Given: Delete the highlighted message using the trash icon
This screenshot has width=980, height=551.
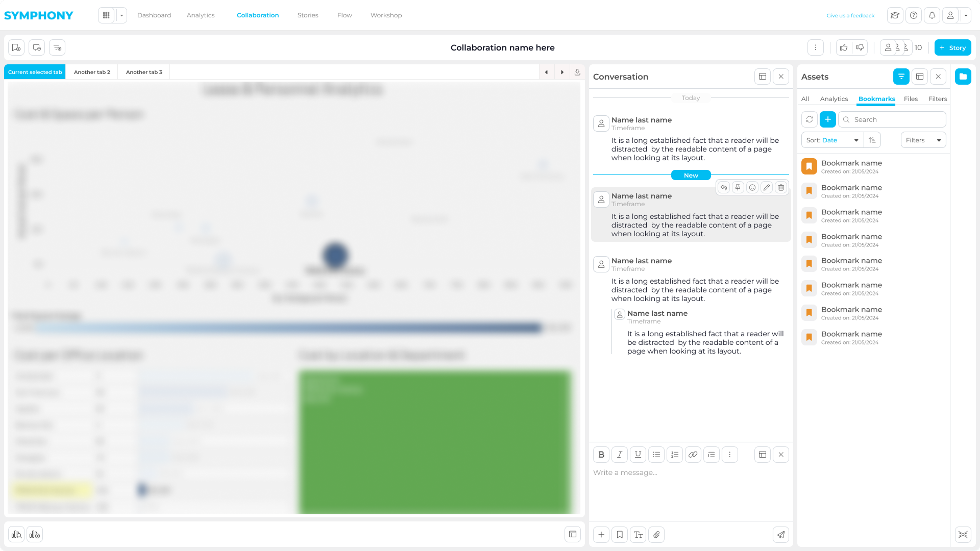Looking at the screenshot, I should click(781, 187).
